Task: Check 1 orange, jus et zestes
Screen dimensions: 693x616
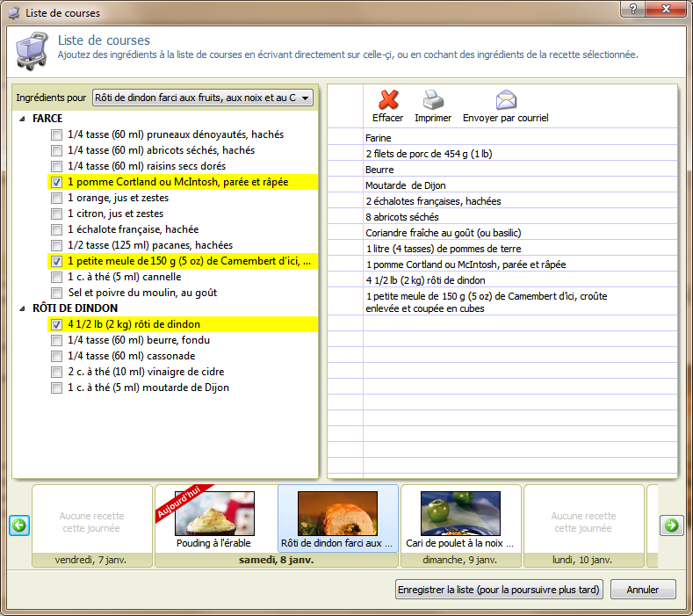Action: click(56, 198)
